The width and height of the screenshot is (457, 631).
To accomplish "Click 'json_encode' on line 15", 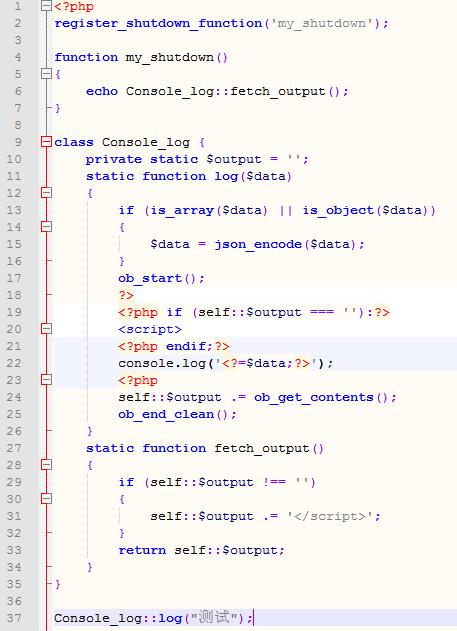I will 258,244.
